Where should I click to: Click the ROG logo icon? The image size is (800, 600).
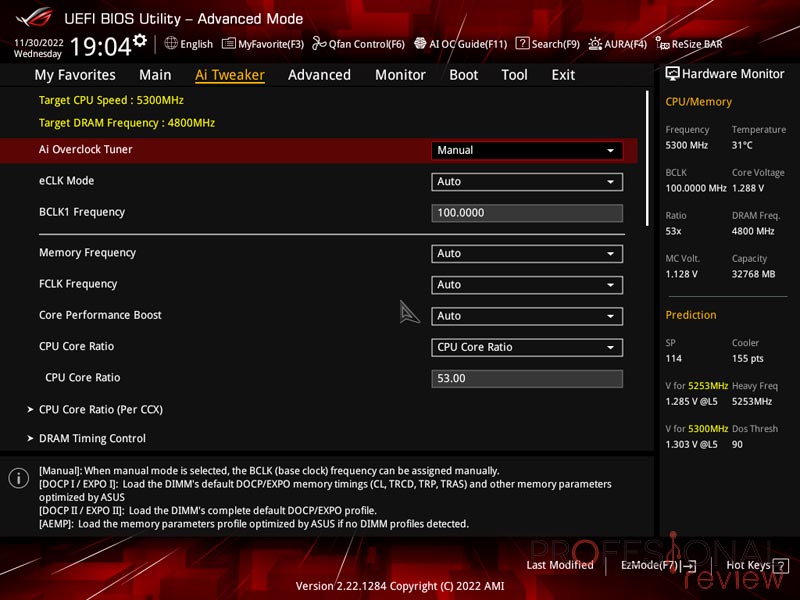click(34, 17)
